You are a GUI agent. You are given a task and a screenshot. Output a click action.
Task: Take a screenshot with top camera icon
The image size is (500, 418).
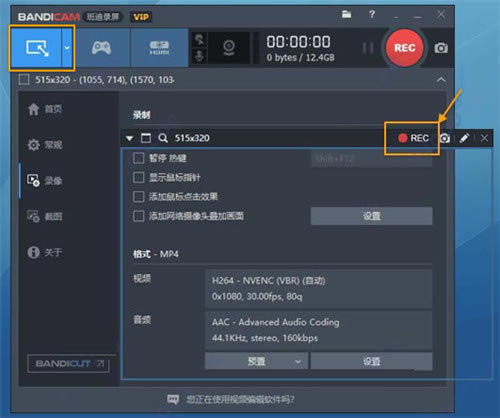click(441, 48)
